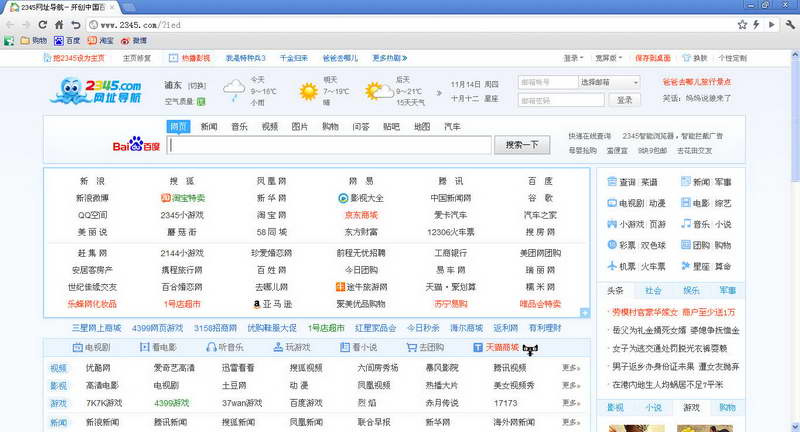This screenshot has height=432, width=800.
Task: Open 更多 at end of 视频 row
Action: point(571,367)
